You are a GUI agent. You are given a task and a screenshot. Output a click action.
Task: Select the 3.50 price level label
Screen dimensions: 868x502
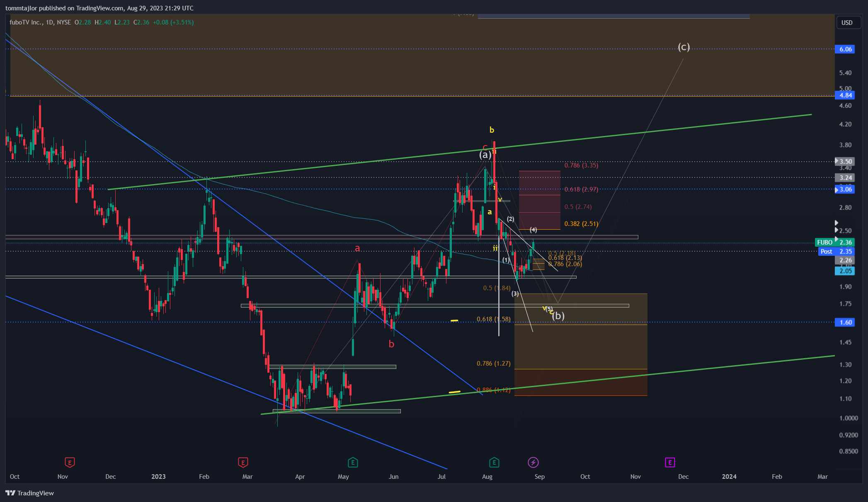coord(845,162)
